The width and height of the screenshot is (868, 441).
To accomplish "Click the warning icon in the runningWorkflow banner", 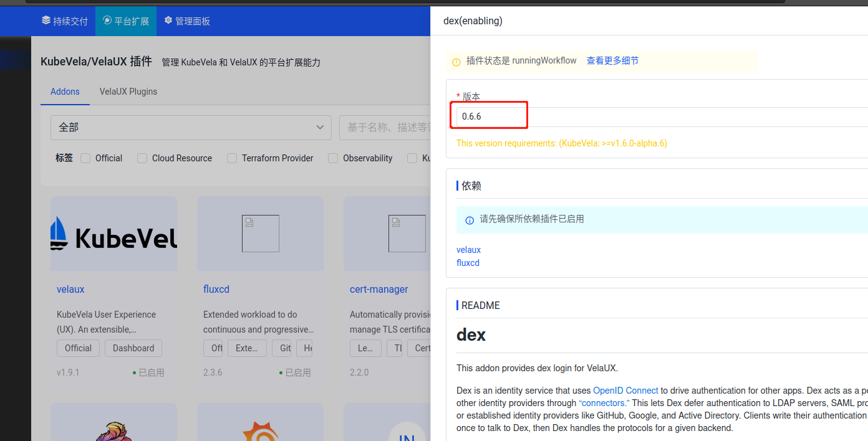I will pyautogui.click(x=456, y=60).
